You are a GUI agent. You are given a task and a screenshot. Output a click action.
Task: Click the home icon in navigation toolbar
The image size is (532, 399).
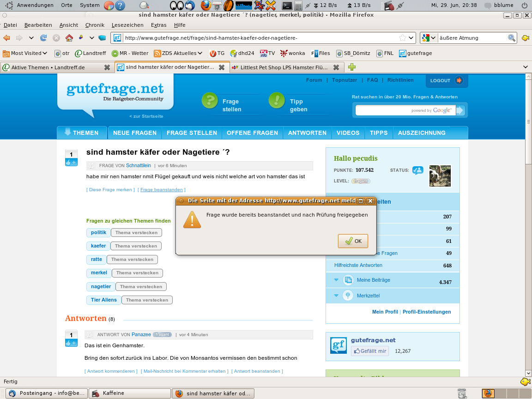pos(69,38)
